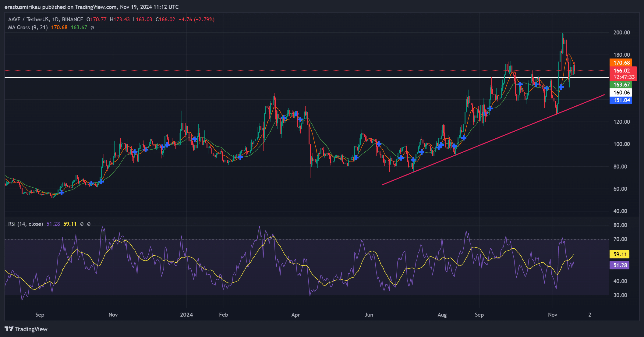
Task: Click the 2024 label on time axis
Action: (186, 315)
